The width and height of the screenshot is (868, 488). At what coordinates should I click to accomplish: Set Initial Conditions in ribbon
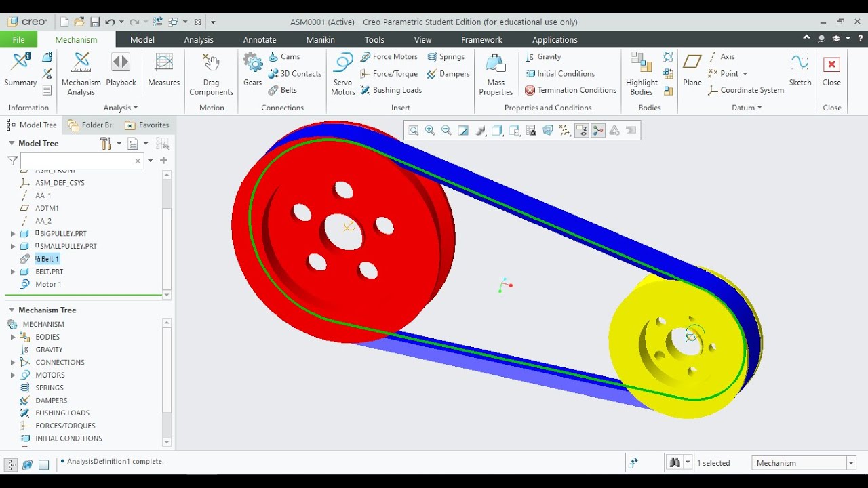click(559, 74)
